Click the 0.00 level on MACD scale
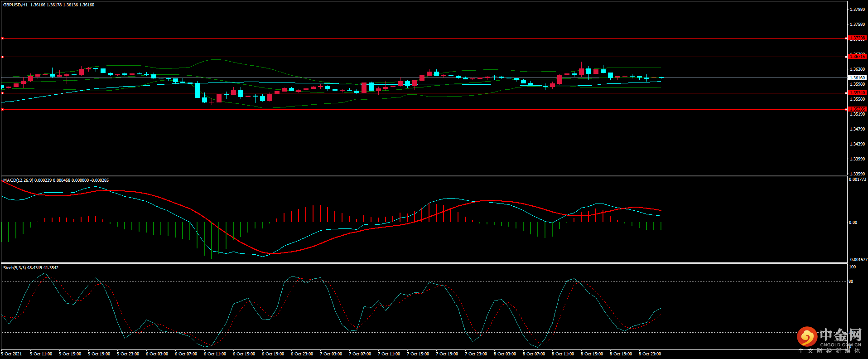This screenshot has width=868, height=359. (x=853, y=223)
